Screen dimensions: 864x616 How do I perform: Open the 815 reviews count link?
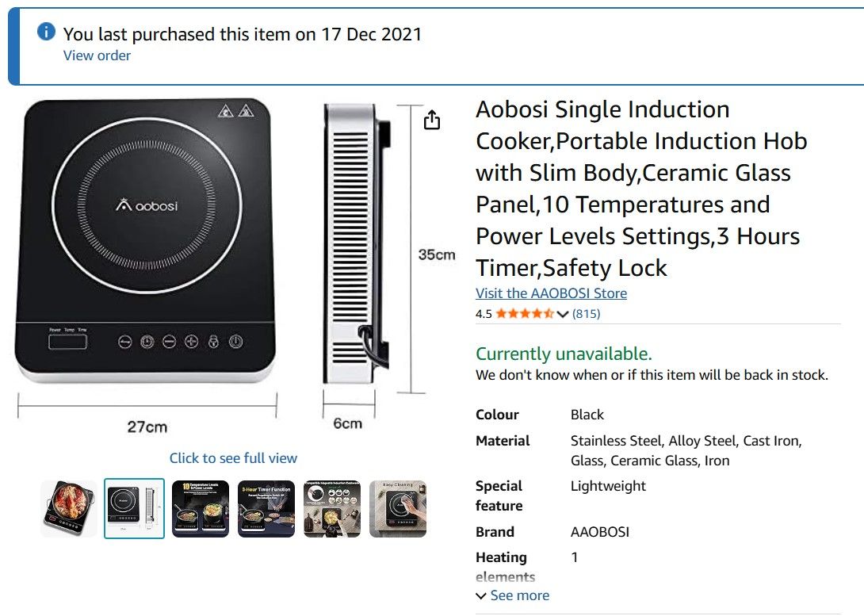point(587,314)
